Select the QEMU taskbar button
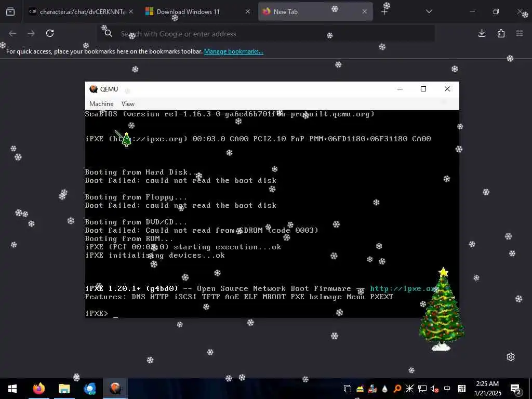The image size is (532, 399). tap(115, 389)
